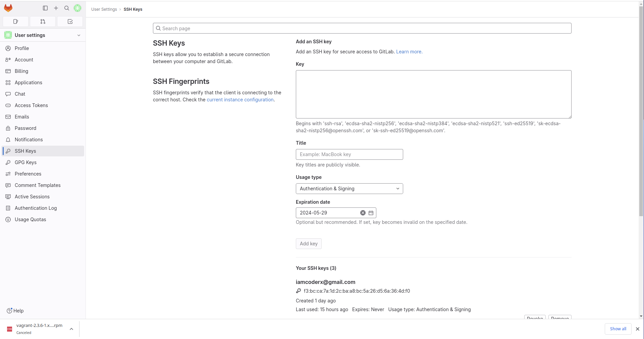Screen dimensions: 644x339
Task: Click the page vertical scrollbar
Action: click(x=641, y=111)
